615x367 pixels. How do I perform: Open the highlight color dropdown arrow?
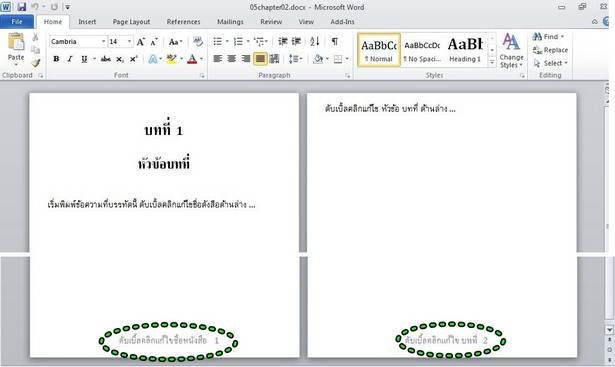click(x=181, y=59)
